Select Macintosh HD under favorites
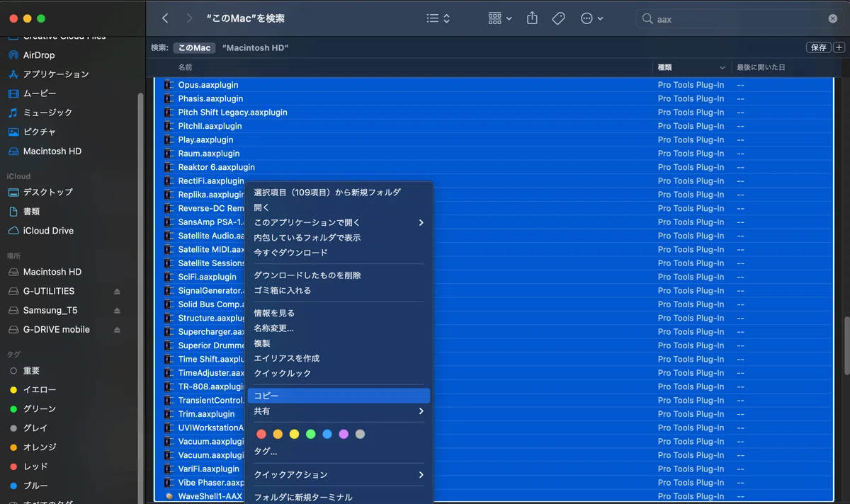850x504 pixels. pyautogui.click(x=52, y=151)
